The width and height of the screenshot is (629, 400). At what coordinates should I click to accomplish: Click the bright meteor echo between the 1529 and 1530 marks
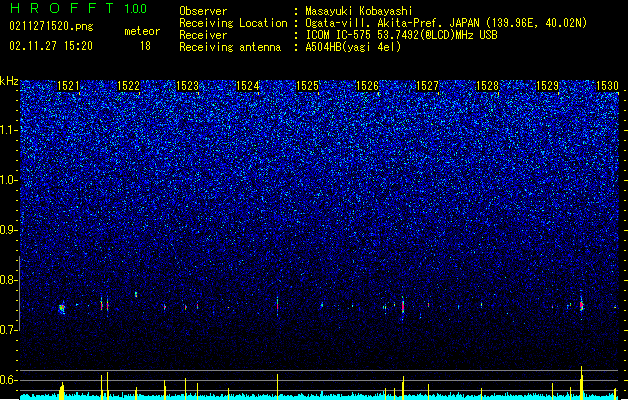(x=581, y=305)
